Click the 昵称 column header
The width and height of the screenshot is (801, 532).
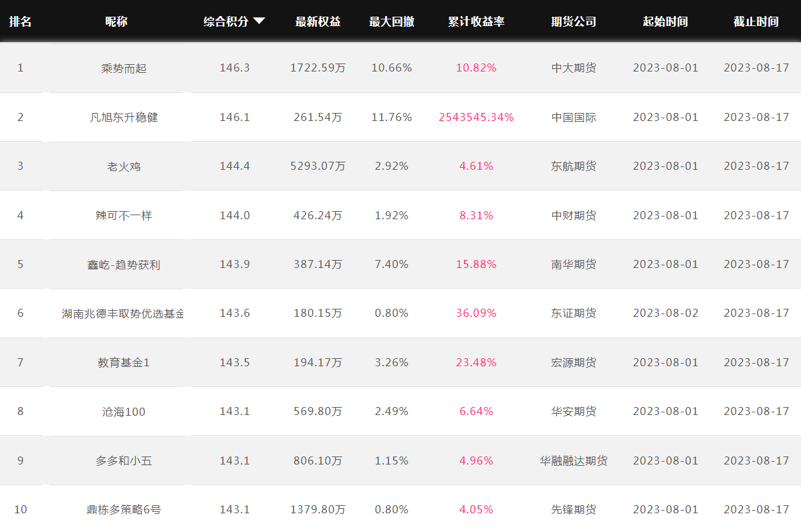[116, 21]
